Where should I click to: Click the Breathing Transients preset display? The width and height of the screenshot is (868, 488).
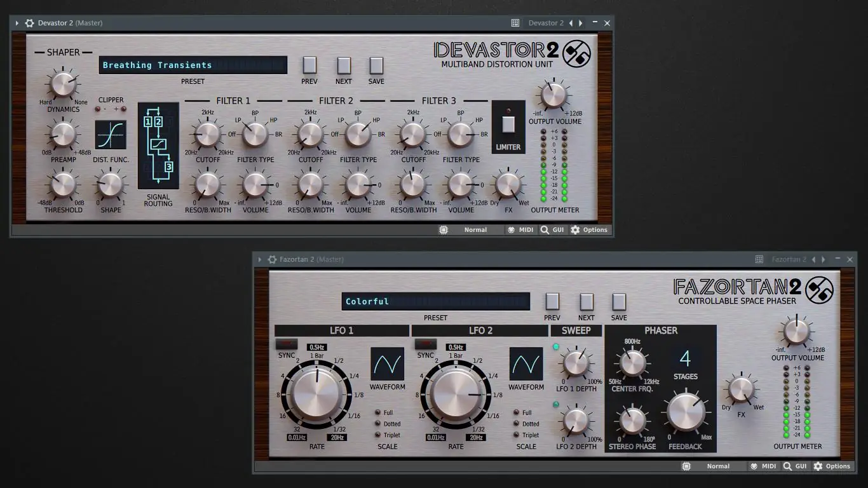pyautogui.click(x=193, y=65)
